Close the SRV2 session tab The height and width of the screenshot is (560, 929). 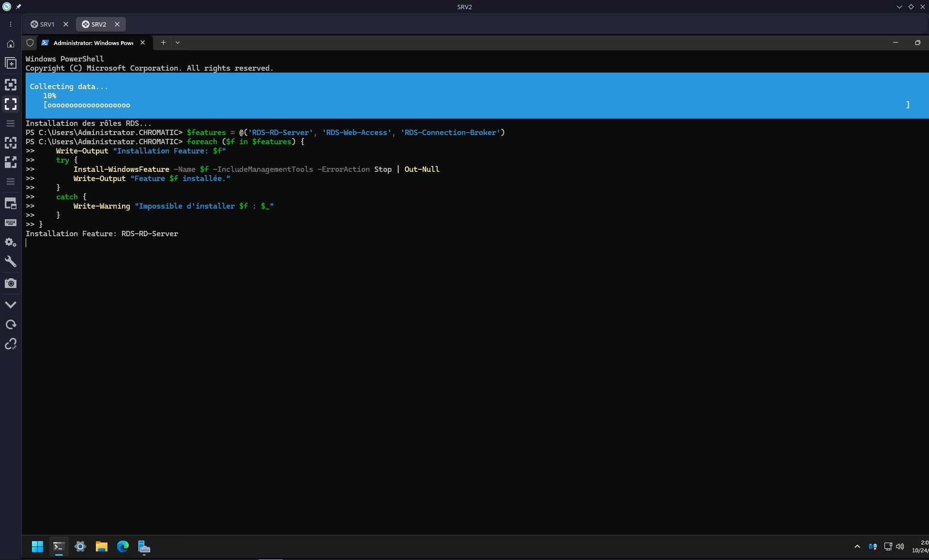point(117,24)
